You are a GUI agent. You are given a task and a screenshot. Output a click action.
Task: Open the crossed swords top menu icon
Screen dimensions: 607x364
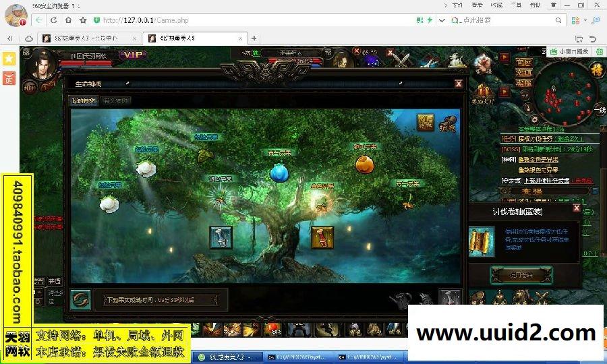401,60
